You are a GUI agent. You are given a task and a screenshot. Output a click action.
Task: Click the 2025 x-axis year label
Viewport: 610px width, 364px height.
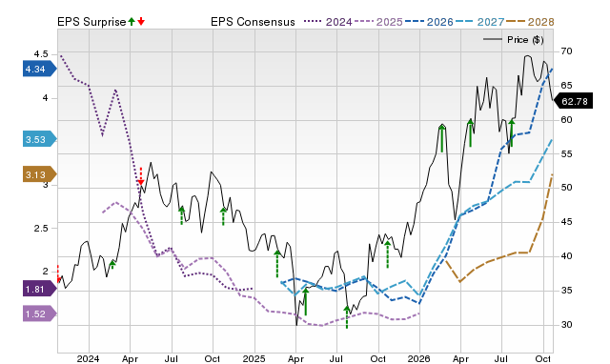(254, 358)
